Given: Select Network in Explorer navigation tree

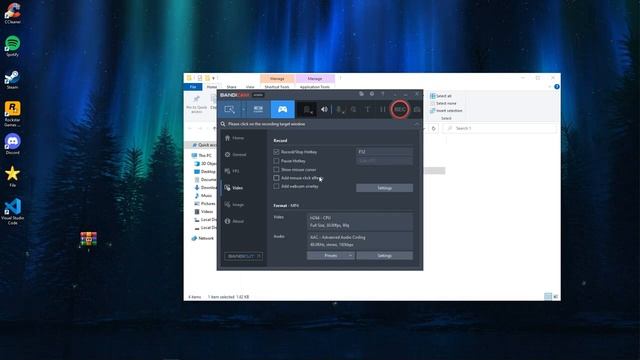Looking at the screenshot, I should 203,238.
